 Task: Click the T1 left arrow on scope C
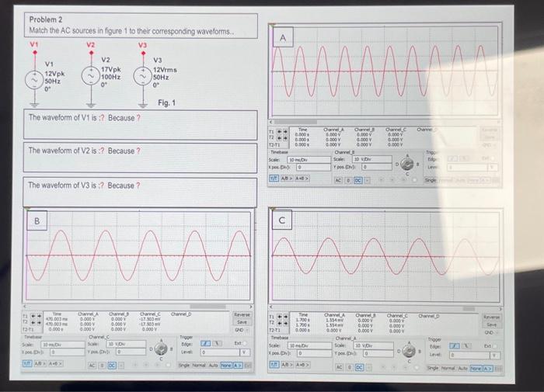click(279, 317)
